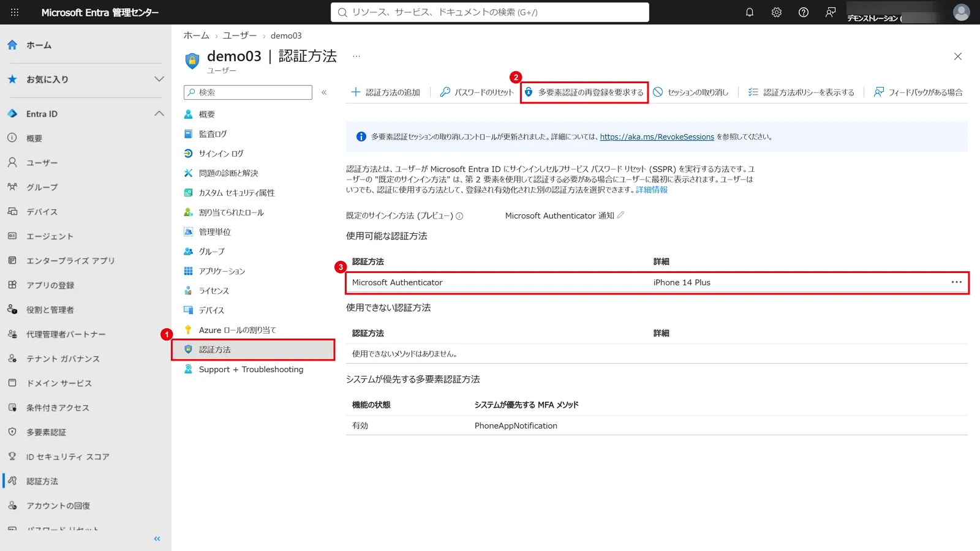Collapse Entra ID section chevron
This screenshot has width=980, height=551.
(x=159, y=113)
